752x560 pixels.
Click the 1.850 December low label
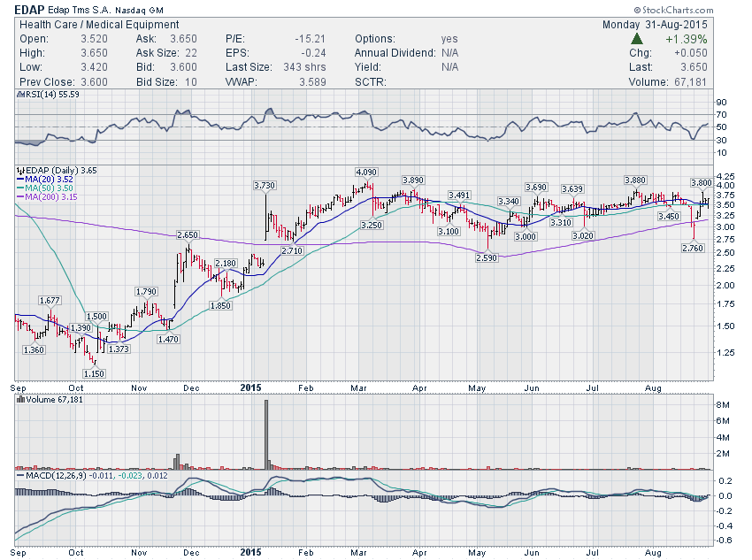point(220,305)
